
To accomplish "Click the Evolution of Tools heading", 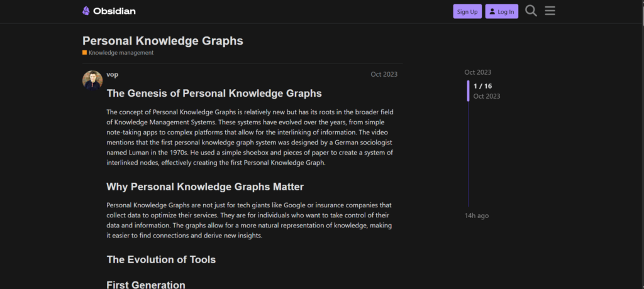I will 161,259.
